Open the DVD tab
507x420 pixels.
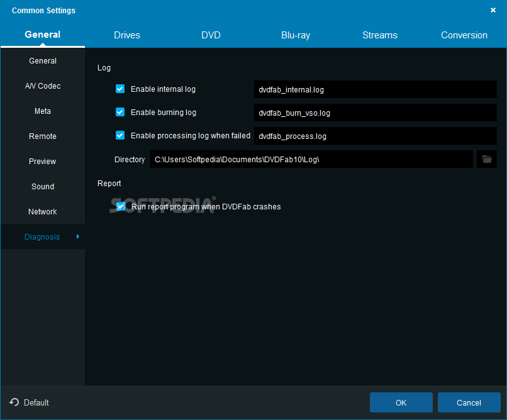point(211,35)
